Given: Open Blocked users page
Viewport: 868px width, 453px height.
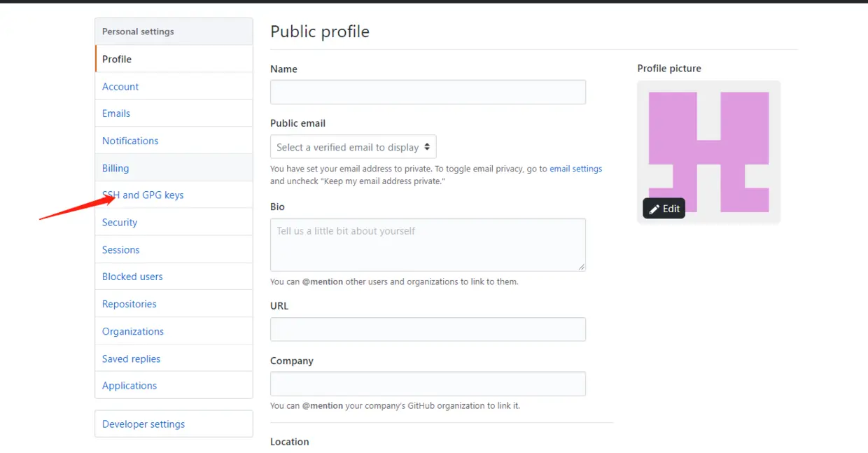Looking at the screenshot, I should pyautogui.click(x=132, y=277).
